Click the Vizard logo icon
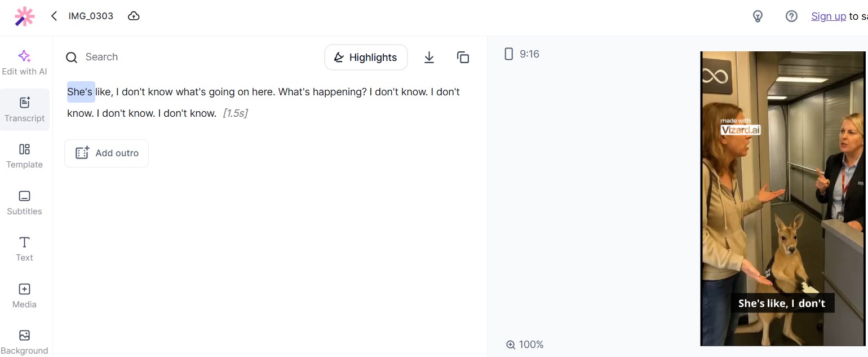 (x=24, y=16)
